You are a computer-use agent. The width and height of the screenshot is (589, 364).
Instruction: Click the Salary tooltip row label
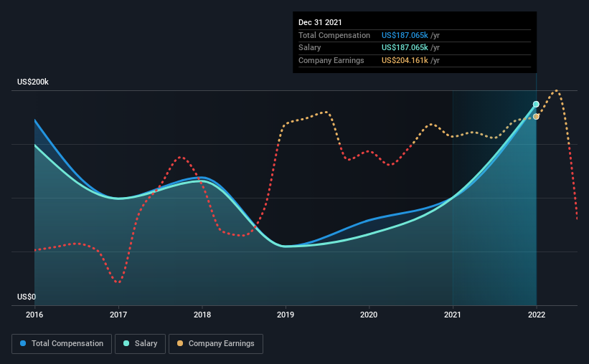coord(309,48)
